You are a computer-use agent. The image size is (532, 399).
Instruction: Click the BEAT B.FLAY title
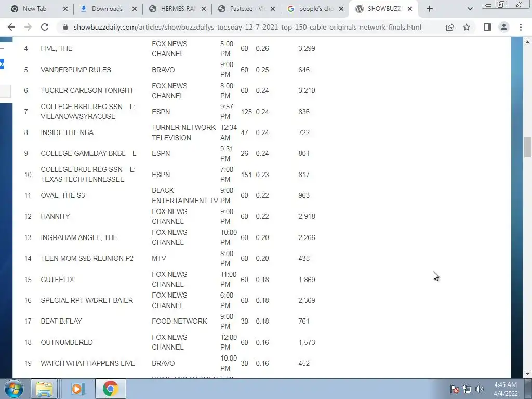[x=61, y=321]
